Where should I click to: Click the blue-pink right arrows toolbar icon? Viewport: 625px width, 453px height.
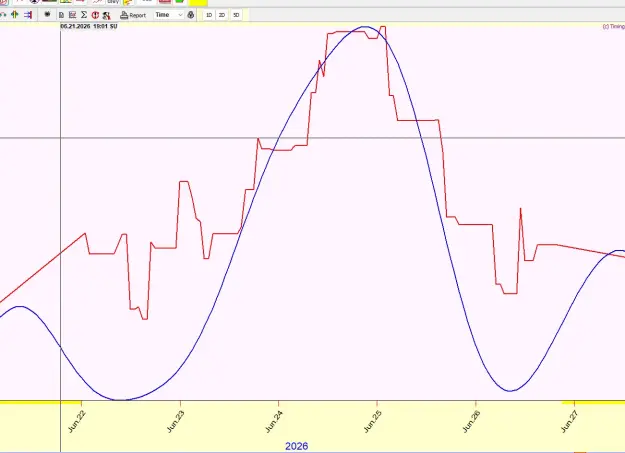[x=28, y=15]
